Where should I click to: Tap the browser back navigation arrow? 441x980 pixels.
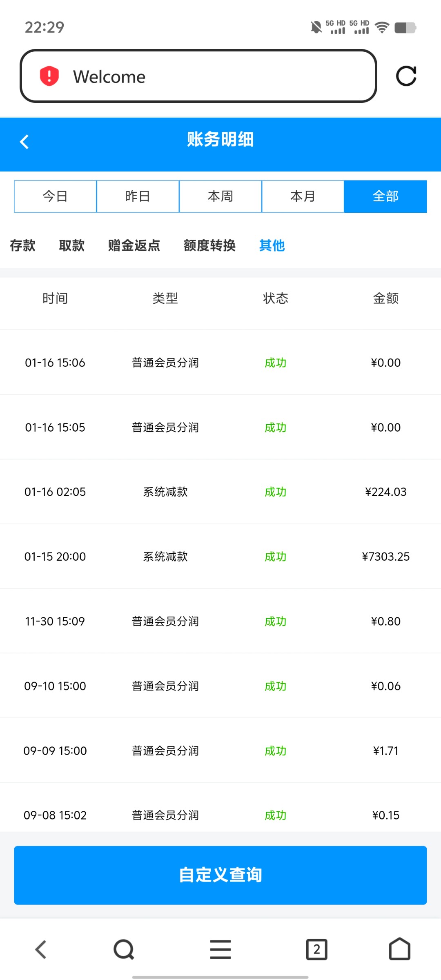[x=41, y=949]
